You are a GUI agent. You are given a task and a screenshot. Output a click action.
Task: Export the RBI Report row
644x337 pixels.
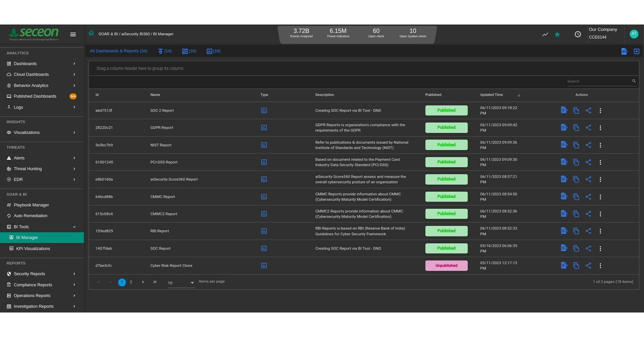coord(564,231)
